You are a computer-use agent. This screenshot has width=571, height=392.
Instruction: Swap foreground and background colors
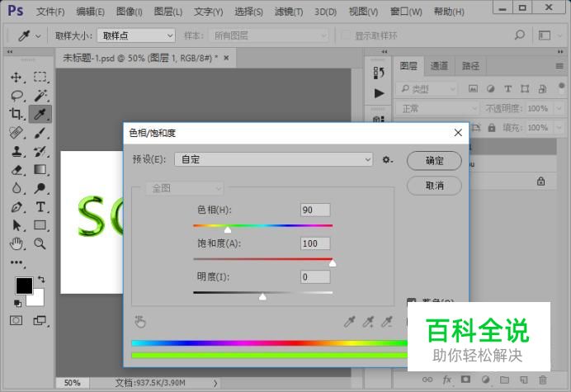pos(41,280)
